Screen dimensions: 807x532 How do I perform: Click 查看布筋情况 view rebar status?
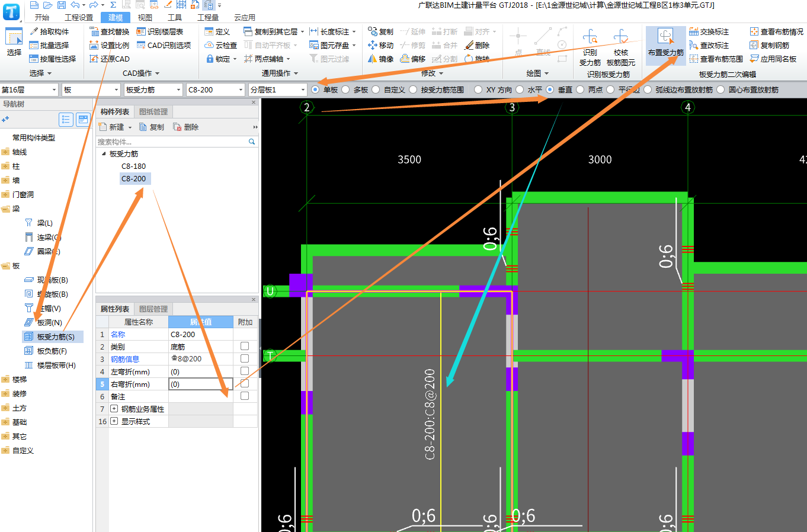[x=776, y=31]
